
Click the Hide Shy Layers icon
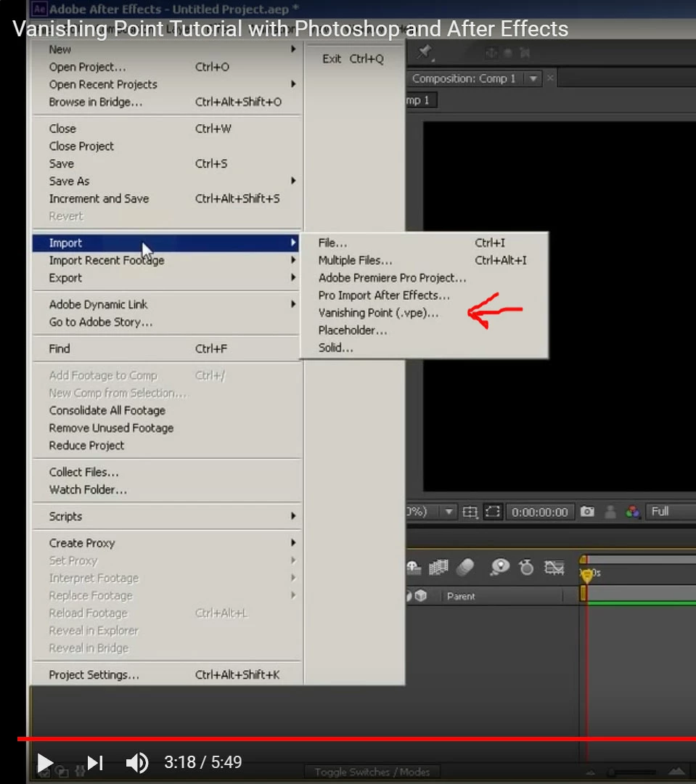(413, 567)
